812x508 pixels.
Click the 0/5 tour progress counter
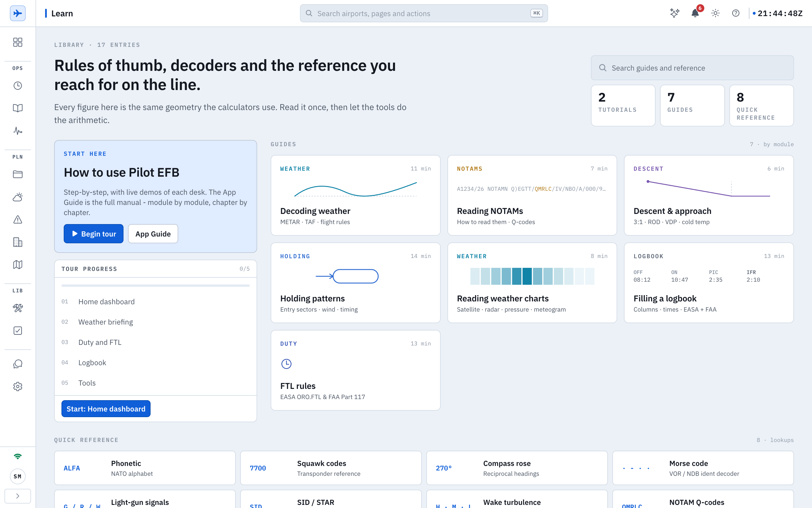pos(245,269)
